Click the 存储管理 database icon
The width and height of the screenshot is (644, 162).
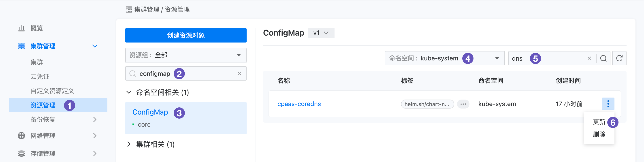[x=21, y=153]
